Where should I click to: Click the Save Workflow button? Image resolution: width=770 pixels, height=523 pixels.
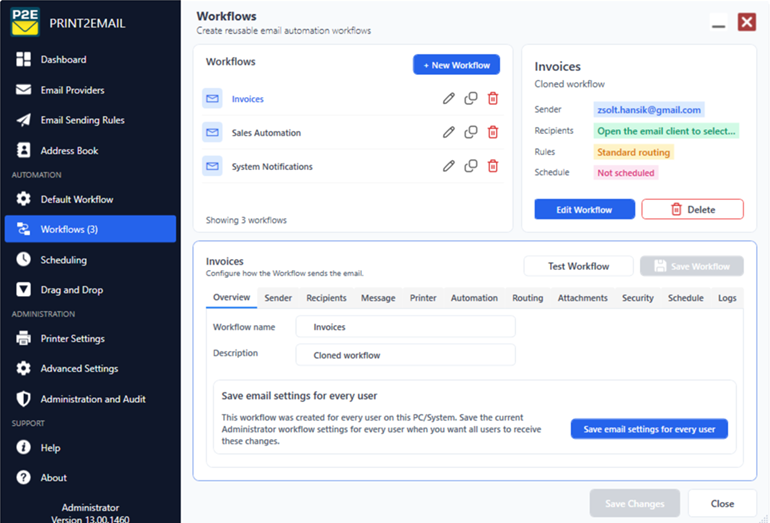[x=691, y=266]
